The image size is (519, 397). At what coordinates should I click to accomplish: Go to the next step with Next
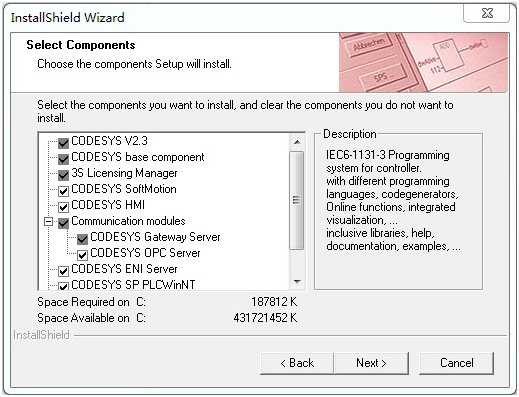pyautogui.click(x=371, y=363)
